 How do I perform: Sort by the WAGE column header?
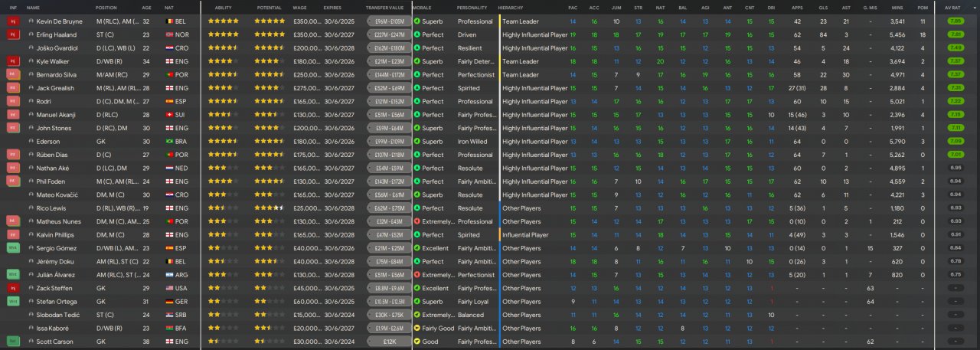299,7
